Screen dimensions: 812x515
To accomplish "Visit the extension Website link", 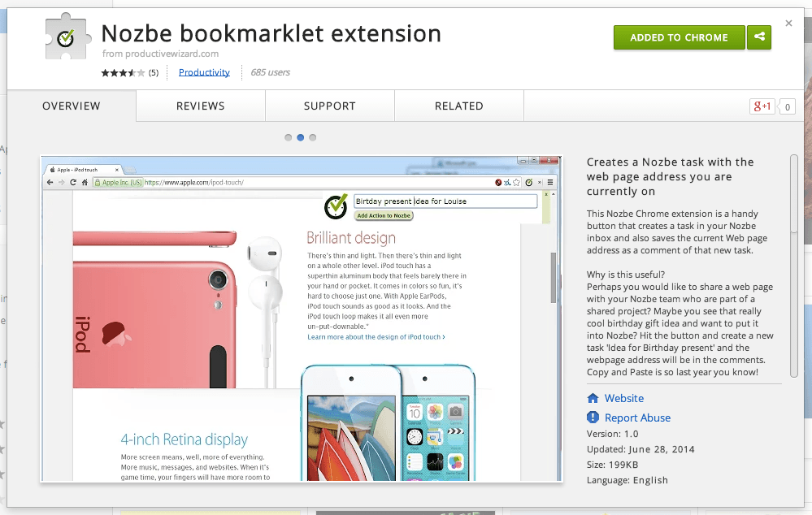I will click(x=623, y=398).
